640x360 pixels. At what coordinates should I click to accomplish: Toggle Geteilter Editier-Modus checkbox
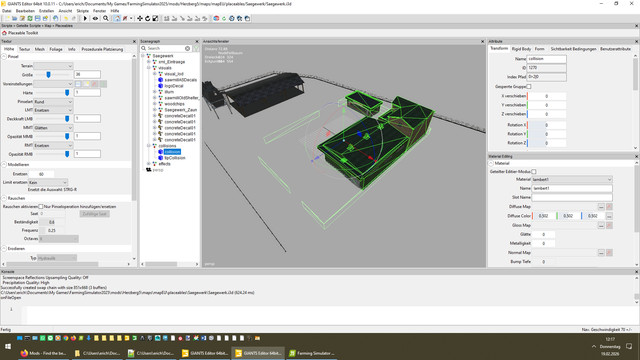coord(533,171)
